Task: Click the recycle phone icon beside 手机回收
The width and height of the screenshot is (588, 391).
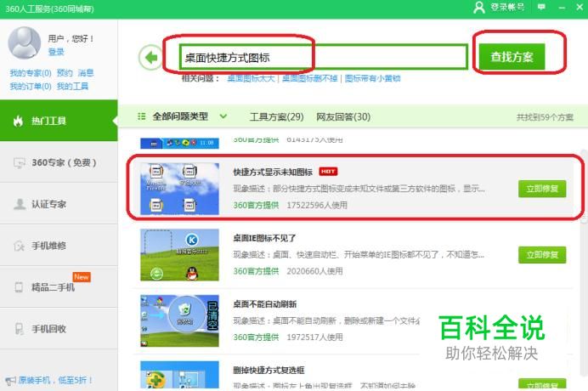Action: (x=19, y=329)
